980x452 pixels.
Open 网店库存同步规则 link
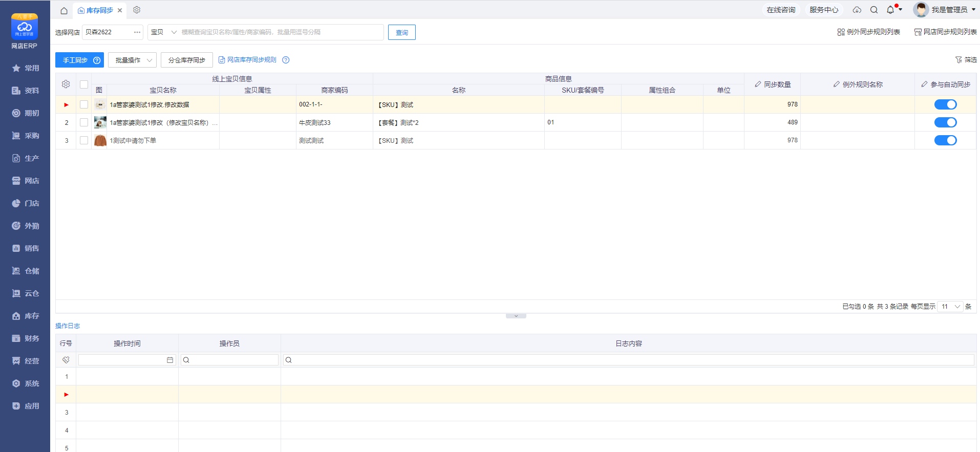coord(247,60)
